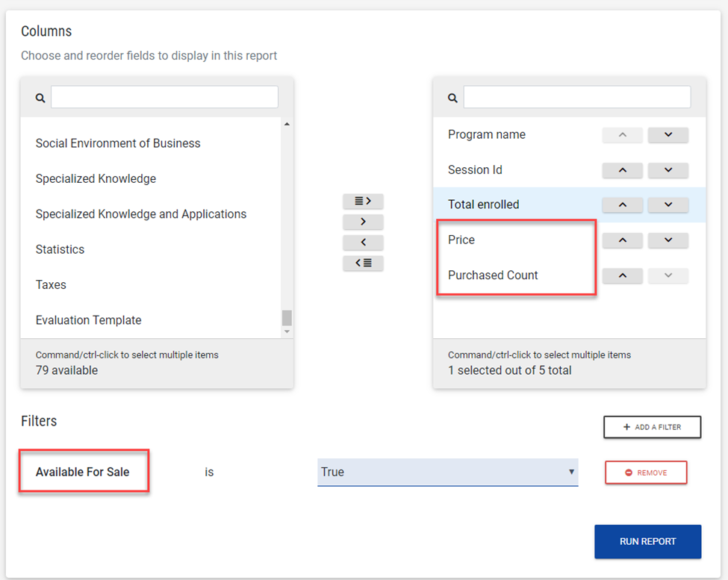Image resolution: width=728 pixels, height=580 pixels.
Task: Move Purchased Count up one position
Action: point(622,275)
